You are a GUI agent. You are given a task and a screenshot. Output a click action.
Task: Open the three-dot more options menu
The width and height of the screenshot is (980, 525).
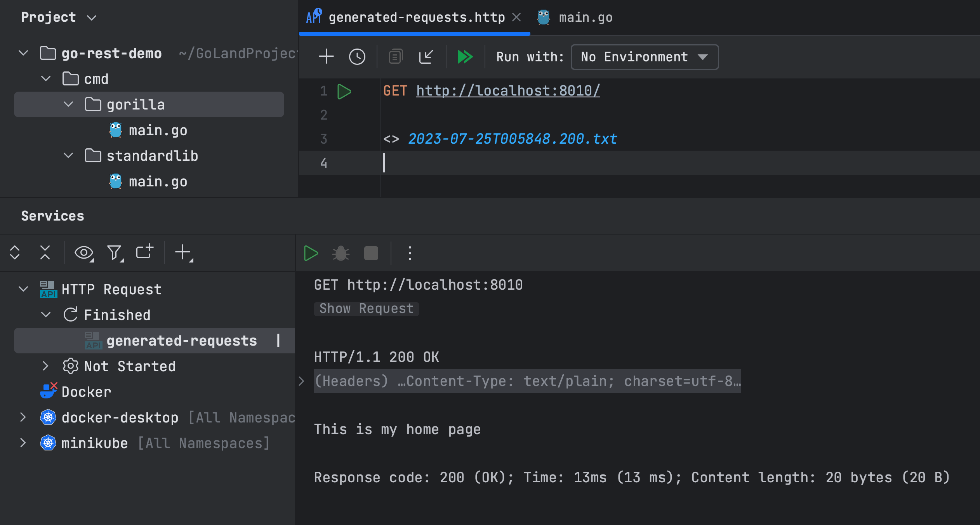tap(410, 254)
